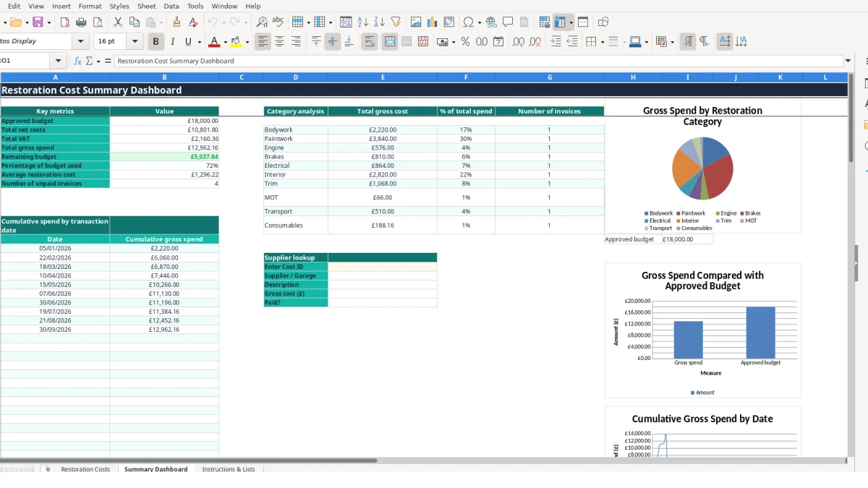Activate Clone Formatting paintbrush
The width and height of the screenshot is (868, 488).
pos(176,22)
